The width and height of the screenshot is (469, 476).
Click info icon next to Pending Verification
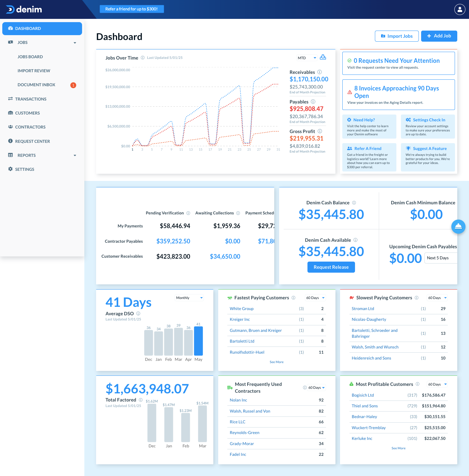(188, 213)
